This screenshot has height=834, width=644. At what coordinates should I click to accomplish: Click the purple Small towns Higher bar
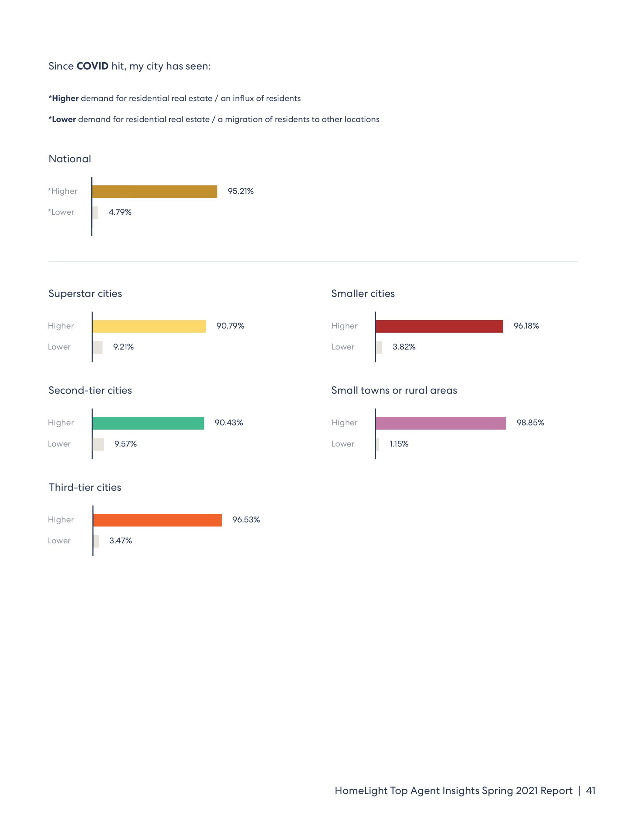(x=441, y=423)
